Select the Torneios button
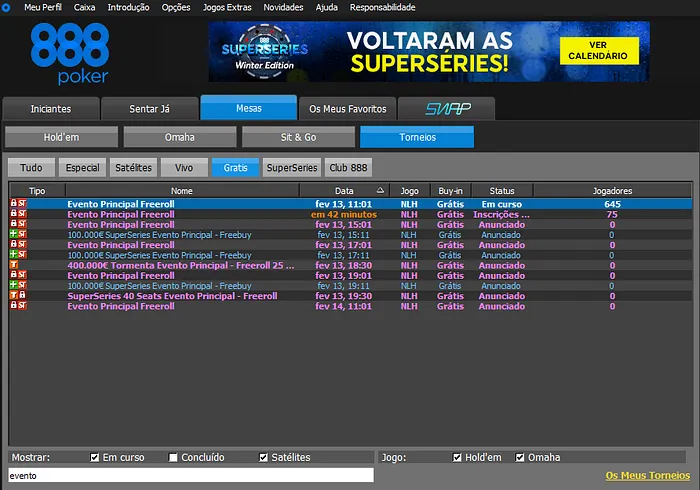 click(x=417, y=137)
